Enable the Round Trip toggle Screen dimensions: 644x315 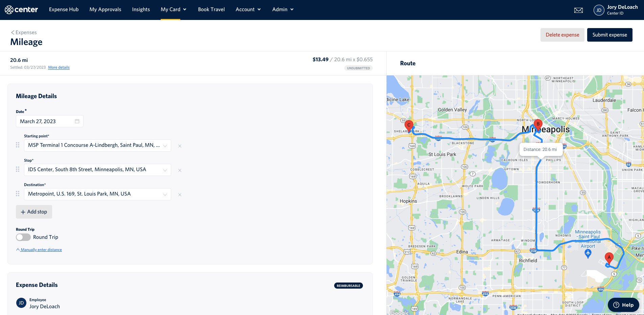point(23,237)
